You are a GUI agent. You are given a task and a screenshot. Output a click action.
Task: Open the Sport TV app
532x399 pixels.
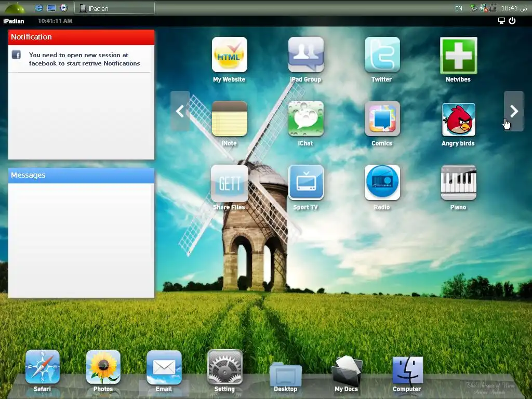305,182
